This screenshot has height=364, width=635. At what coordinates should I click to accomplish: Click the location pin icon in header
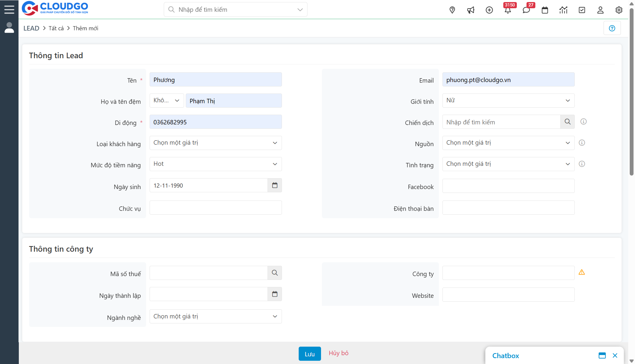tap(452, 10)
